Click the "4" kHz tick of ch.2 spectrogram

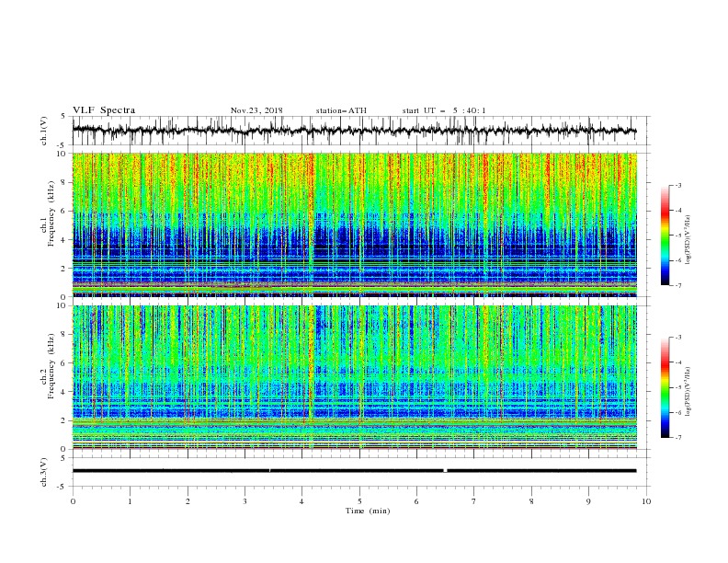click(x=64, y=392)
